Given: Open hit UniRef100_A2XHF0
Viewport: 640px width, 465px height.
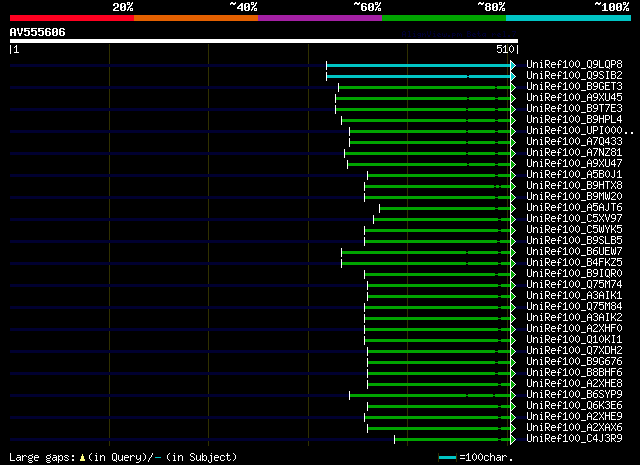Looking at the screenshot, I should [574, 329].
